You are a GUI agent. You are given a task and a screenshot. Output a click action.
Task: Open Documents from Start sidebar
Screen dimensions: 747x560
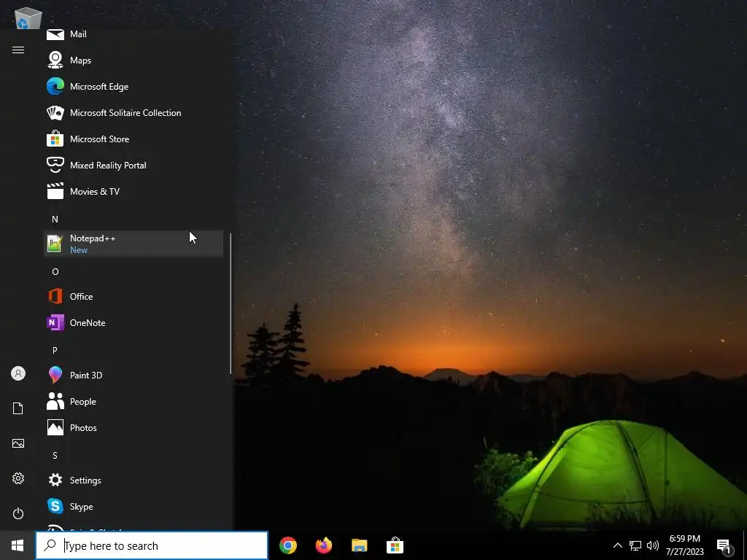(18, 408)
